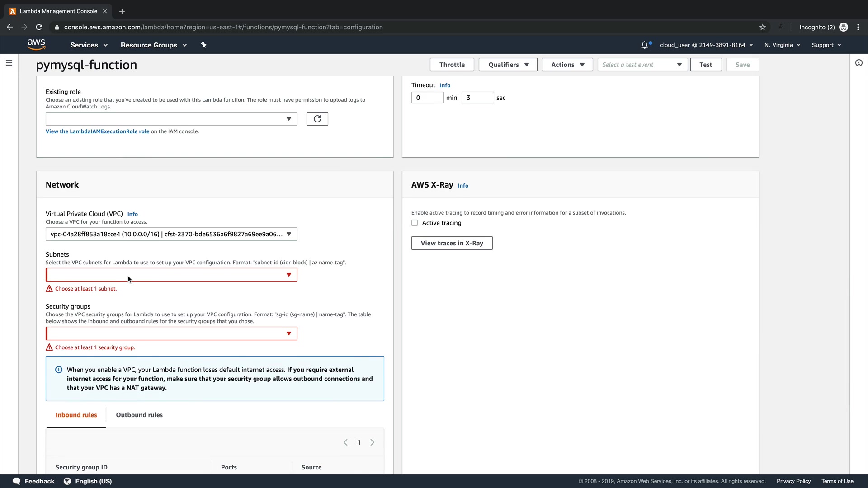The width and height of the screenshot is (868, 488).
Task: Expand the Subnets dropdown
Action: coord(171,275)
